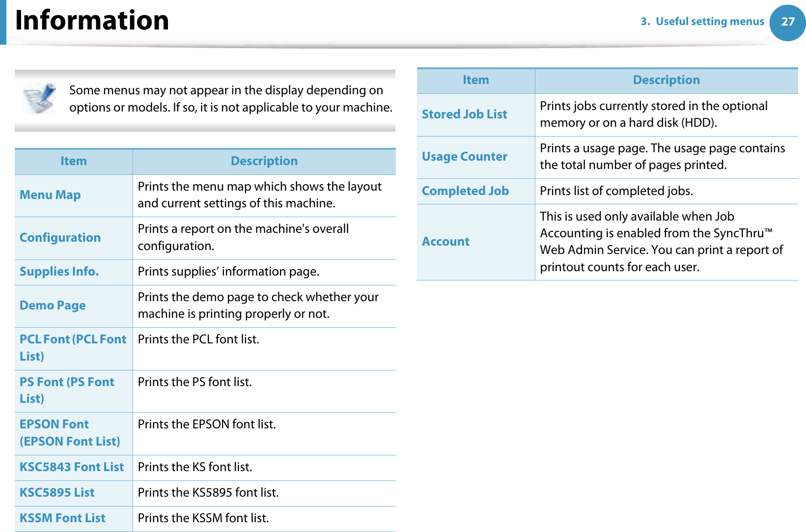Click the PCL Font List link

tap(73, 348)
